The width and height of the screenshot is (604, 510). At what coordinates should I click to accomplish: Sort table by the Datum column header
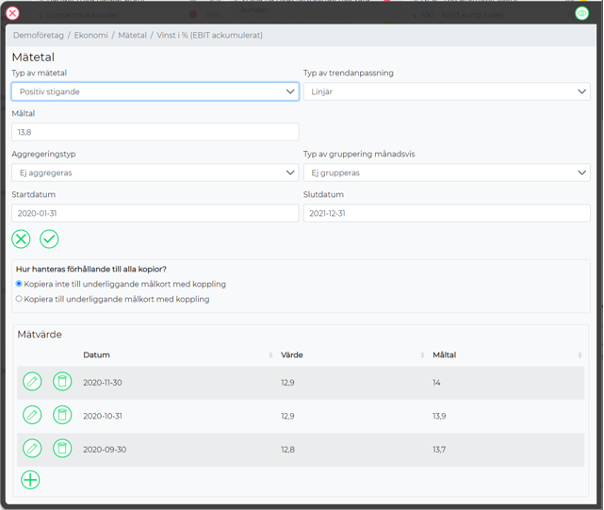point(97,355)
